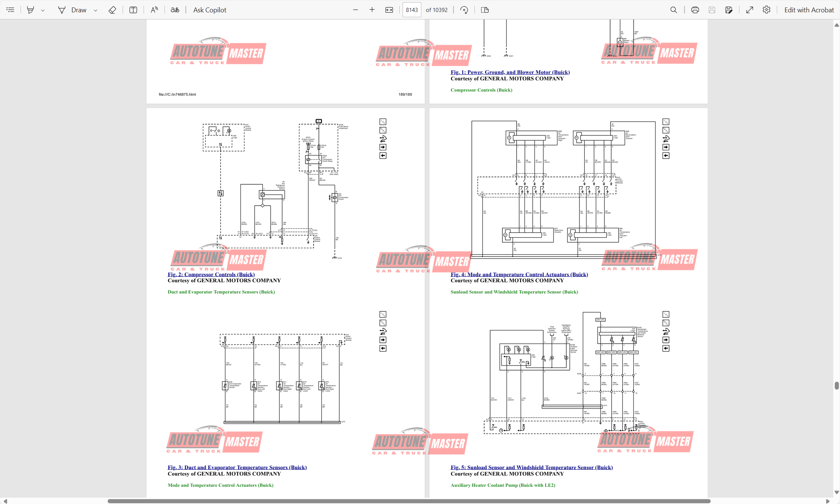The height and width of the screenshot is (504, 840).
Task: Click the translate document icon
Action: click(175, 10)
